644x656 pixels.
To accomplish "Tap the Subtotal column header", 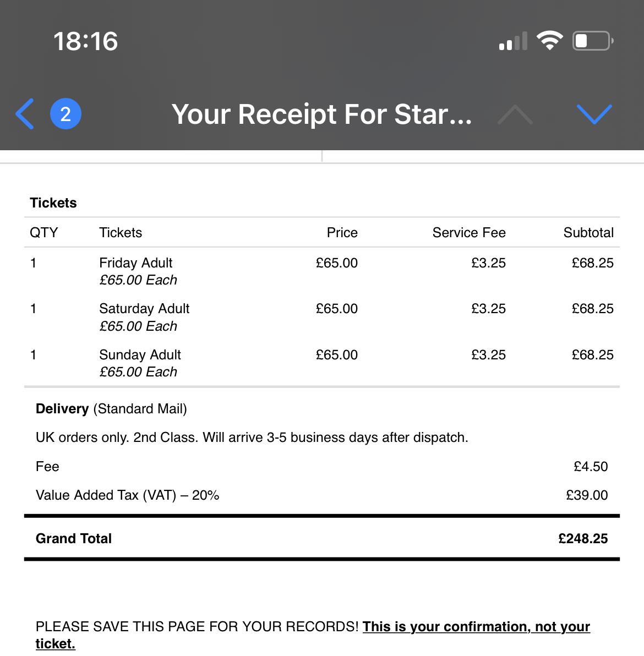I will coord(588,232).
